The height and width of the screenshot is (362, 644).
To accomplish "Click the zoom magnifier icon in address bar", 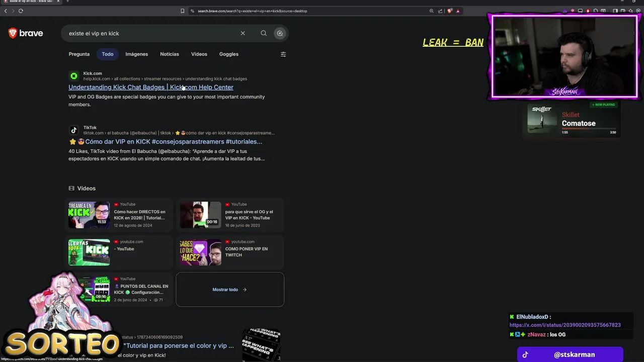I will tap(431, 11).
